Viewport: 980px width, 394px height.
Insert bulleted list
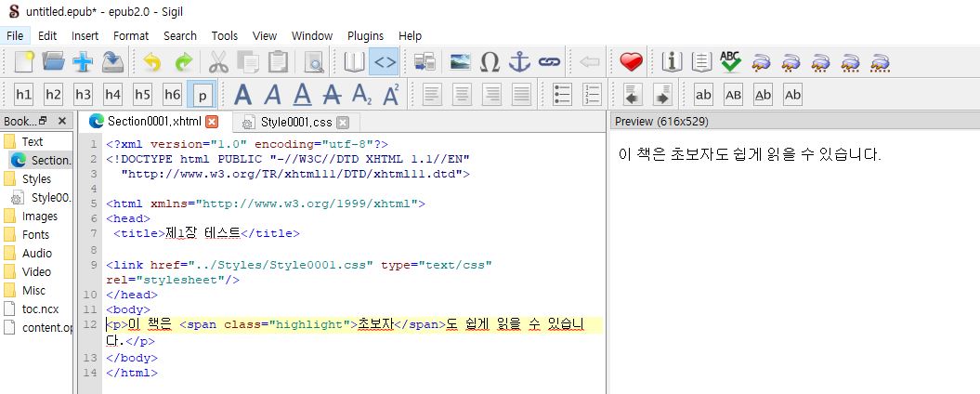(x=563, y=95)
